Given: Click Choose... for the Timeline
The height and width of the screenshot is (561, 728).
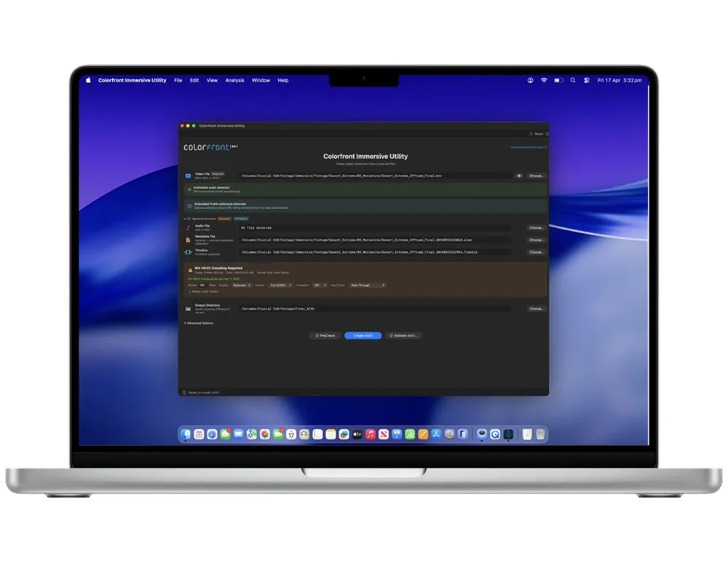Looking at the screenshot, I should [x=536, y=252].
